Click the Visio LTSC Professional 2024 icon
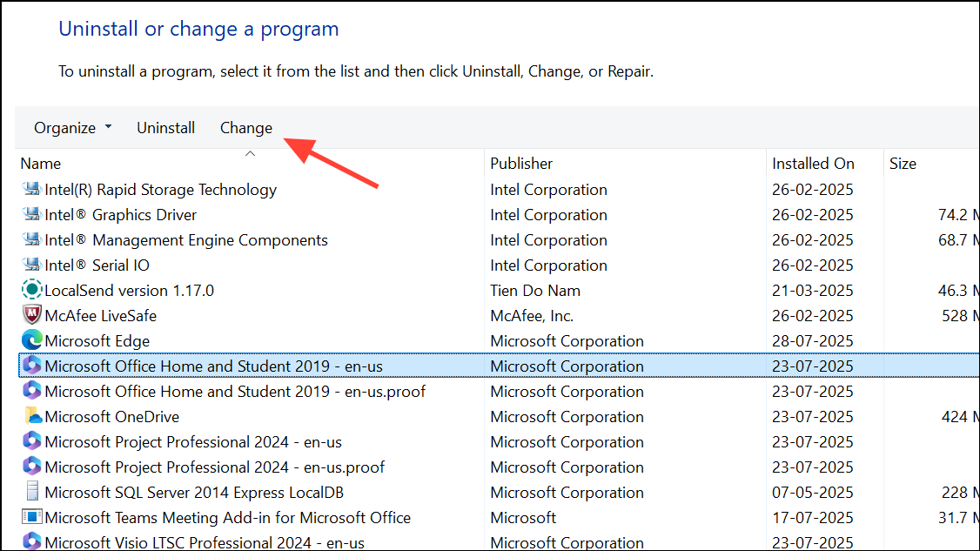980x551 pixels. pos(32,541)
